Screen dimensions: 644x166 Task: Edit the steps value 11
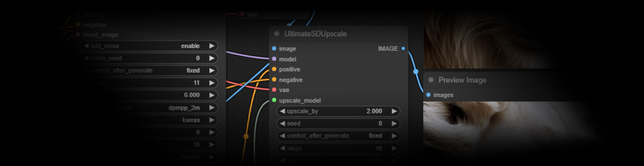(197, 83)
